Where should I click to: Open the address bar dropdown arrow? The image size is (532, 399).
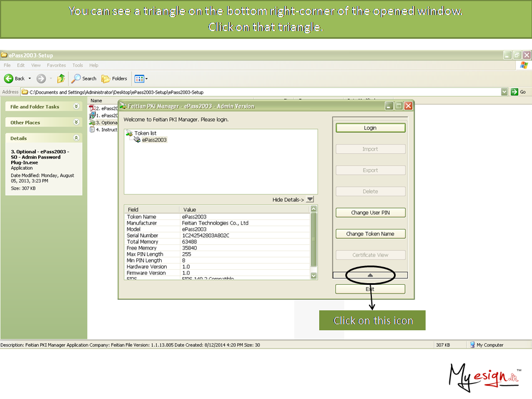(504, 92)
